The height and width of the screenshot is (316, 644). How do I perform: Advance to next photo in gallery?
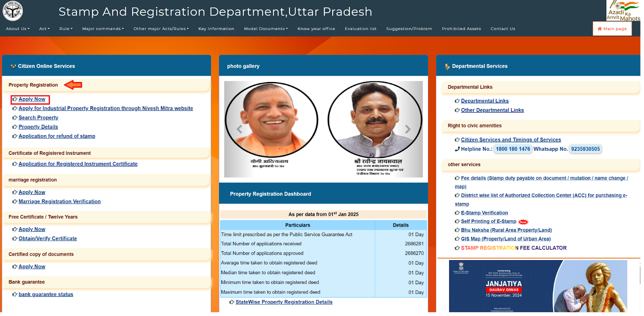click(408, 129)
